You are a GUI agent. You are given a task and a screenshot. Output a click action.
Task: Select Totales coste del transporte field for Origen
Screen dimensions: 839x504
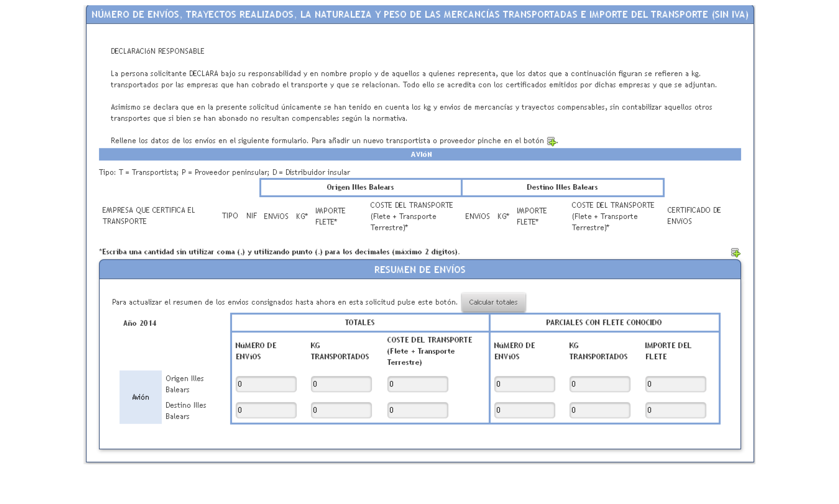click(x=418, y=384)
